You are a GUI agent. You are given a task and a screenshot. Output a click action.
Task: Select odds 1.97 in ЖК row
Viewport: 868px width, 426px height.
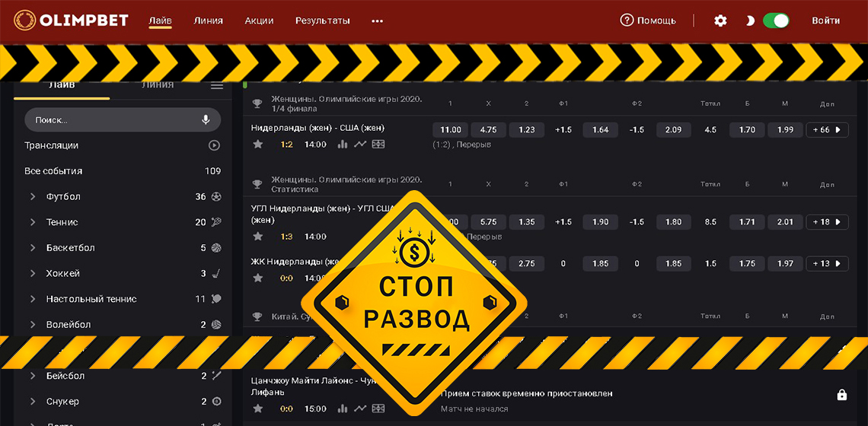785,263
